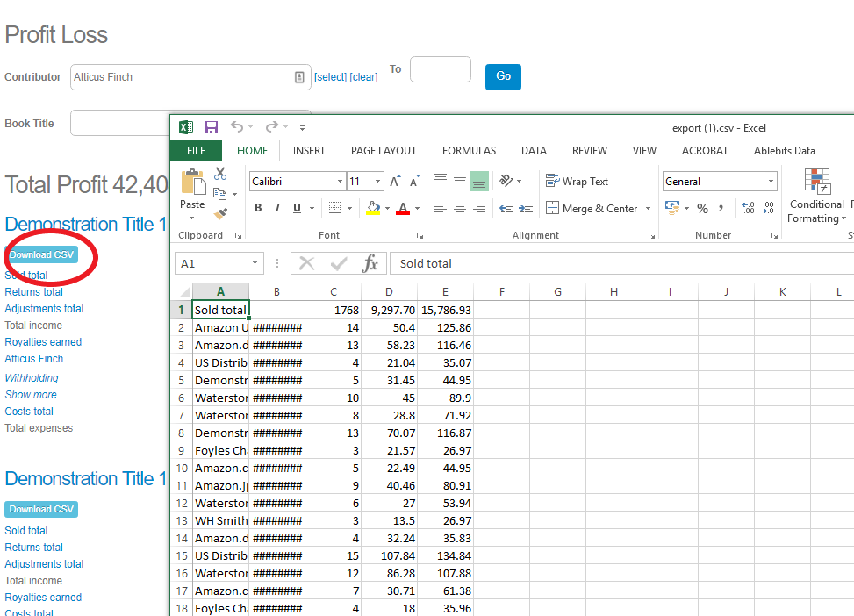The image size is (854, 616).
Task: Click the second Download CSV button
Action: pos(41,509)
